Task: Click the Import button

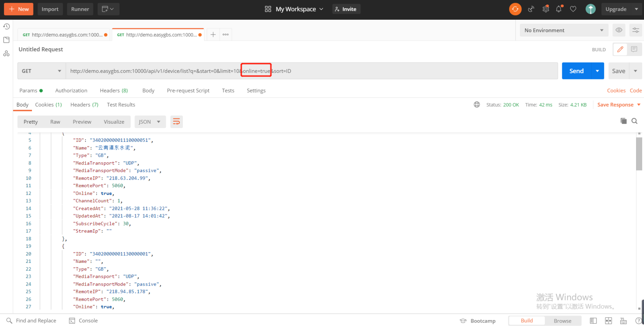Action: coord(50,9)
